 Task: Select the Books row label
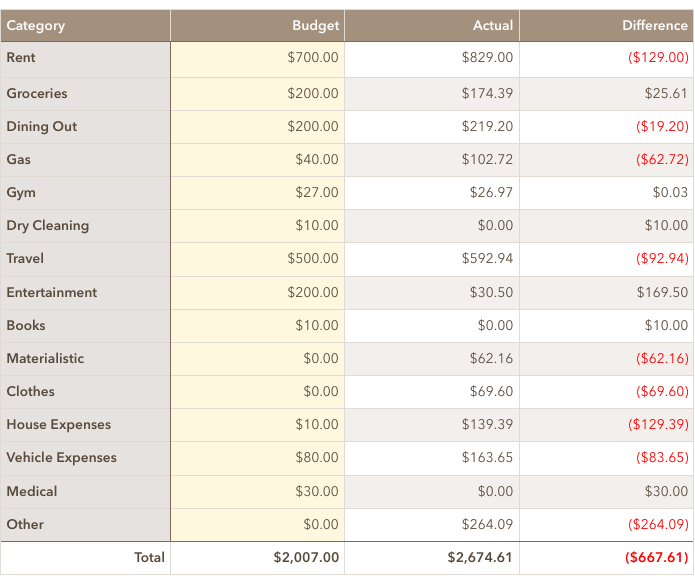tap(85, 326)
